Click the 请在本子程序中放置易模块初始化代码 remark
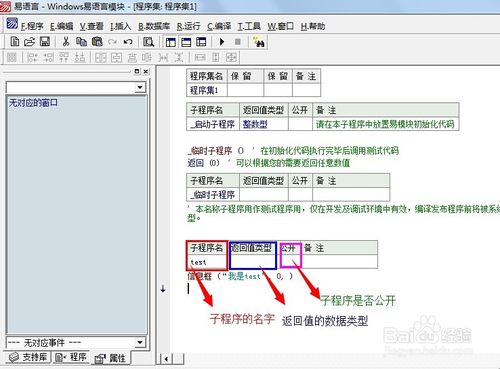The image size is (500, 369). click(x=386, y=124)
